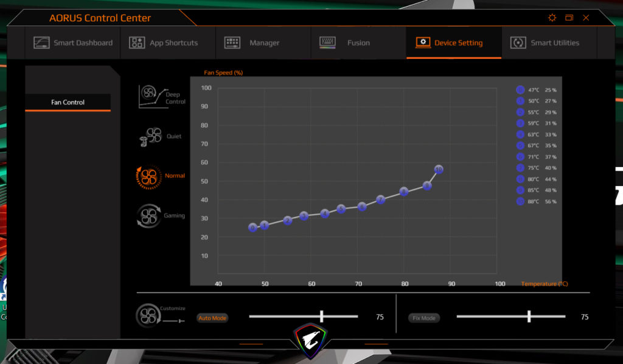Image resolution: width=623 pixels, height=364 pixels.
Task: Click the blue dot beside 47°C 25%
Action: tap(520, 90)
